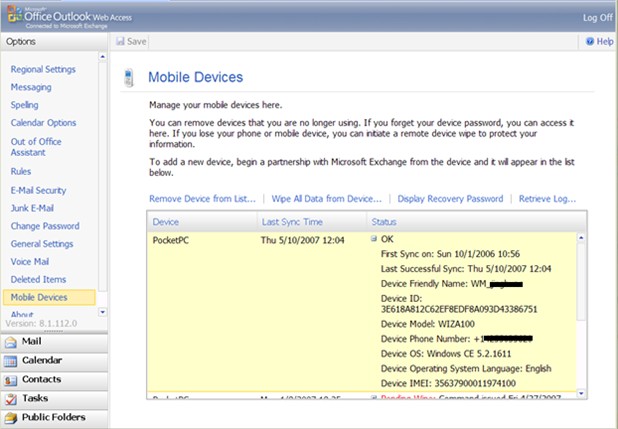
Task: Open the Contacts navigation button
Action: pos(54,380)
